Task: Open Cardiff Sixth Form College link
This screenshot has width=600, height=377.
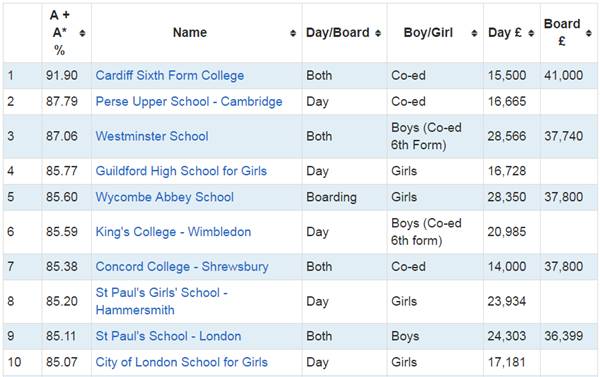Action: click(x=170, y=75)
